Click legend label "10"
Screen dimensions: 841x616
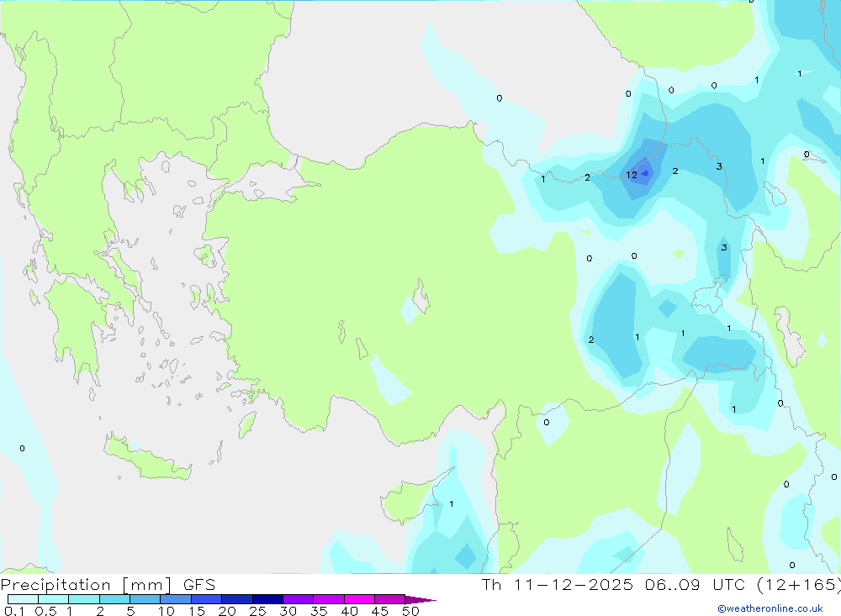click(x=167, y=611)
